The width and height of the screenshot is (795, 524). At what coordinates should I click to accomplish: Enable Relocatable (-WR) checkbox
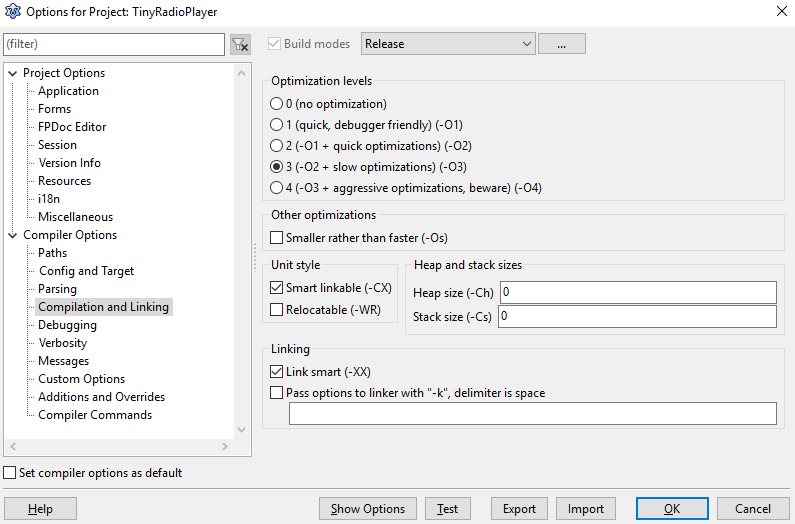pos(276,310)
